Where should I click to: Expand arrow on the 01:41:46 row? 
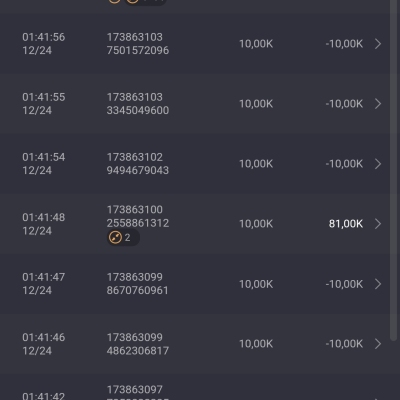[x=378, y=344]
